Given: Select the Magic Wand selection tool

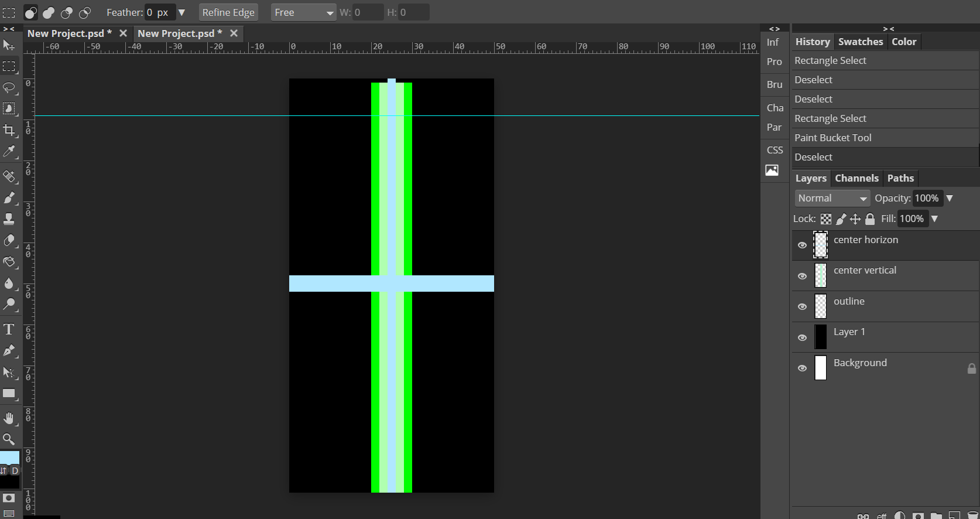Looking at the screenshot, I should coord(9,109).
